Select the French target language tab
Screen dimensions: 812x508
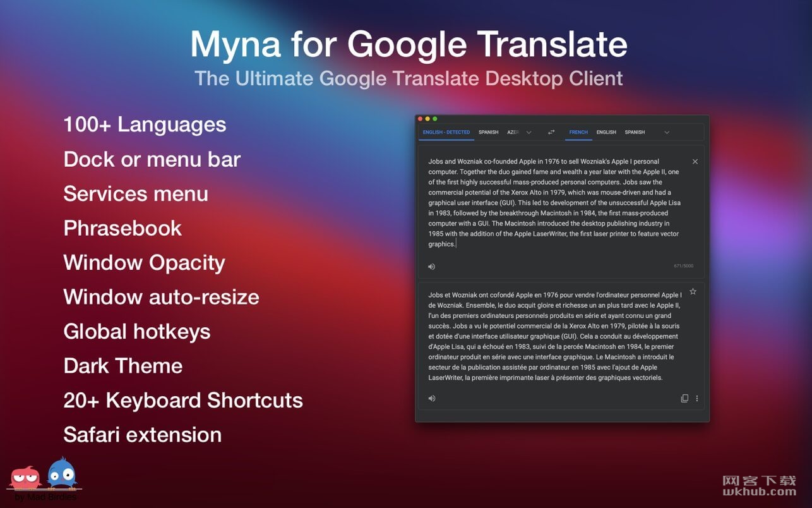point(578,132)
